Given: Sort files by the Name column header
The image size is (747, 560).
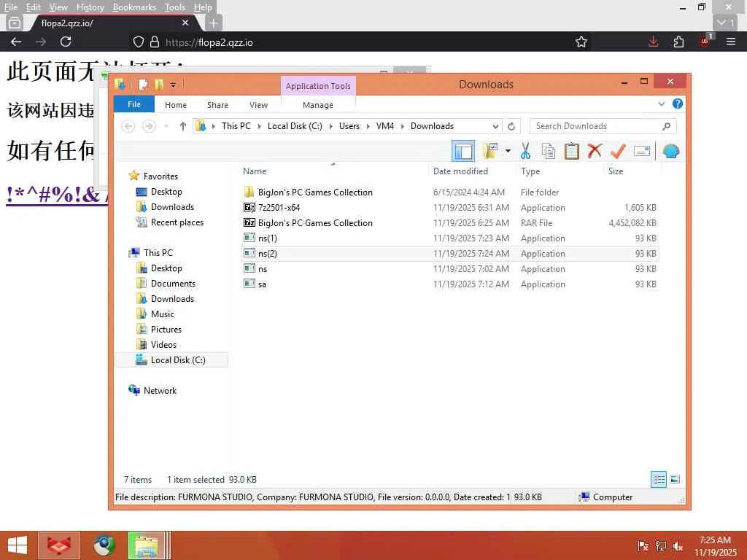Looking at the screenshot, I should pos(333,171).
